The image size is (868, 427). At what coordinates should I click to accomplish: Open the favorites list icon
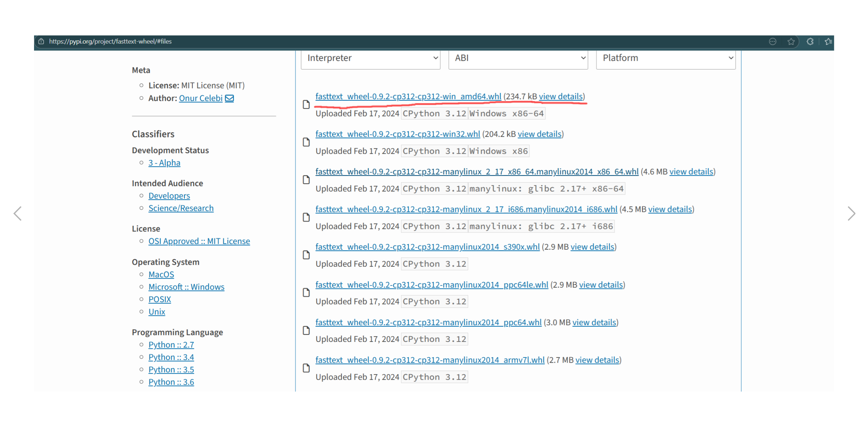pyautogui.click(x=828, y=42)
